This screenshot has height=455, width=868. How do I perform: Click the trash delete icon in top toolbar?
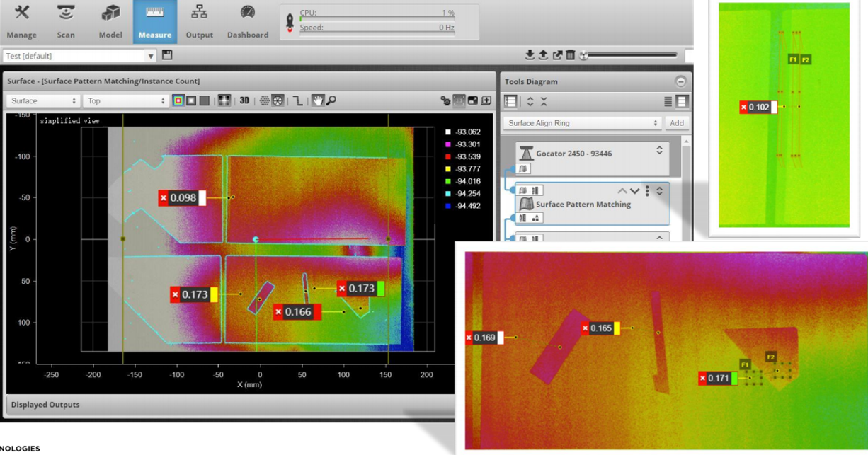pyautogui.click(x=571, y=55)
